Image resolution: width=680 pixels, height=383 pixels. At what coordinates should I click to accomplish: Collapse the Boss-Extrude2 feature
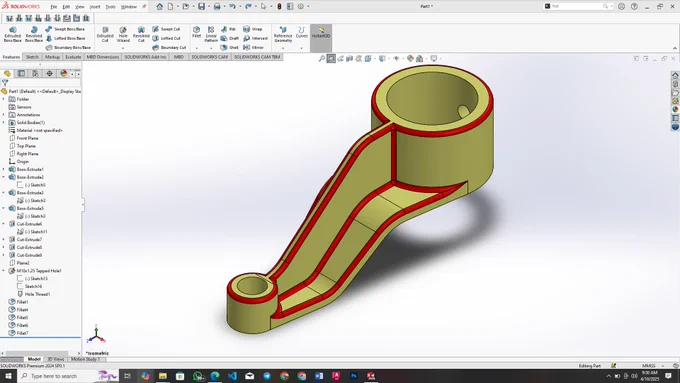pyautogui.click(x=4, y=177)
